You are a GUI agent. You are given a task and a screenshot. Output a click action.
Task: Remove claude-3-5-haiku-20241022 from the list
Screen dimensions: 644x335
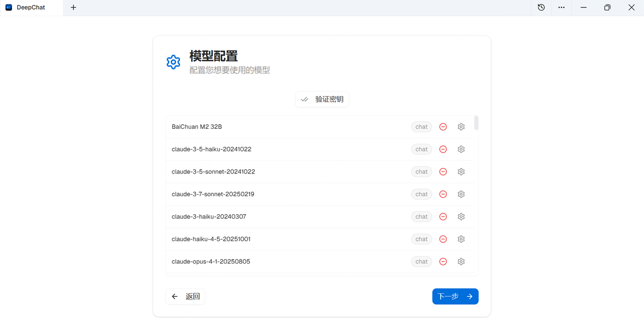(443, 149)
